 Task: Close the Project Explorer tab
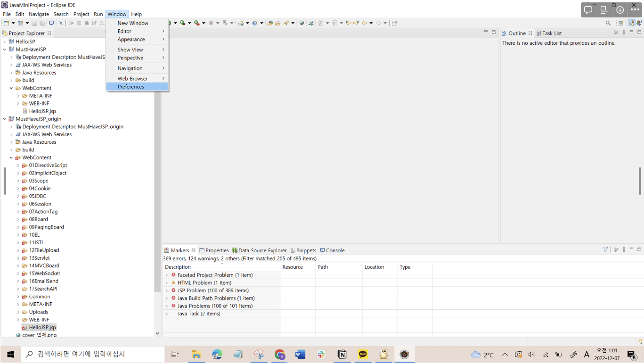point(49,33)
